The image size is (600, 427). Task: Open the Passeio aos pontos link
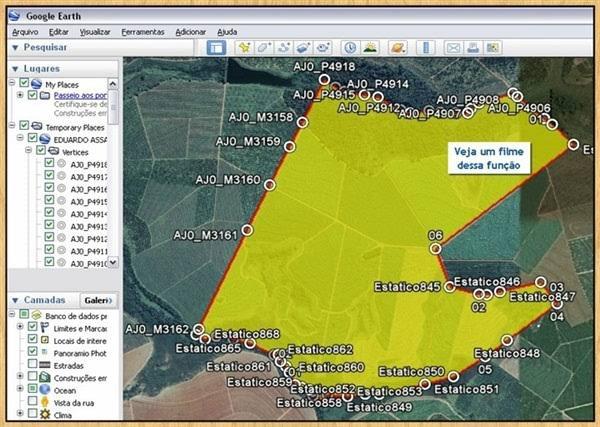80,95
